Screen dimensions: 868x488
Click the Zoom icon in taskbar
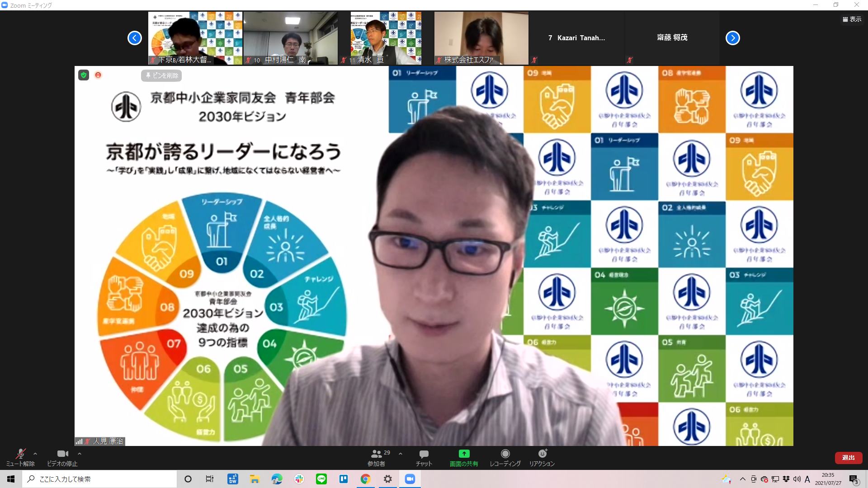410,479
